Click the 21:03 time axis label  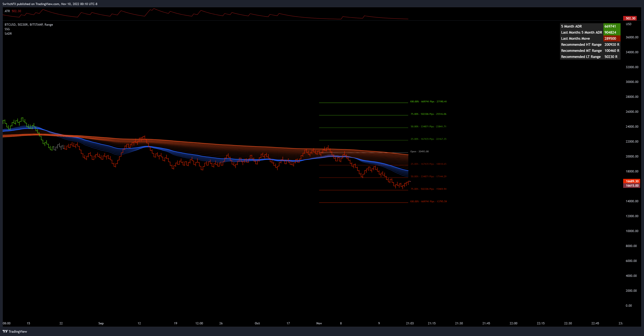pos(410,323)
